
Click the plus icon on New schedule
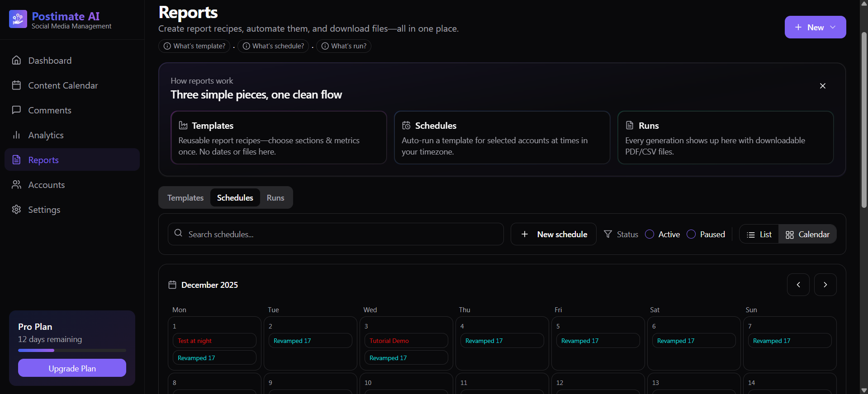[x=525, y=234]
